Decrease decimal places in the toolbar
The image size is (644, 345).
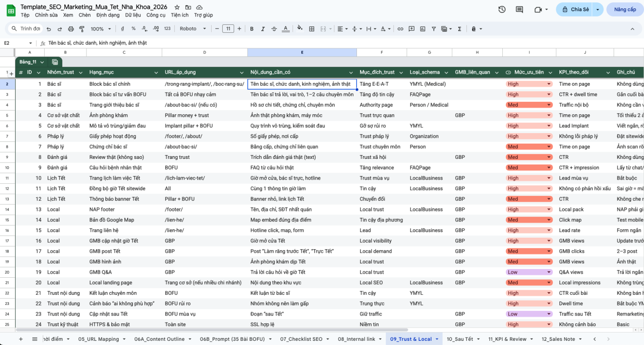click(x=144, y=29)
